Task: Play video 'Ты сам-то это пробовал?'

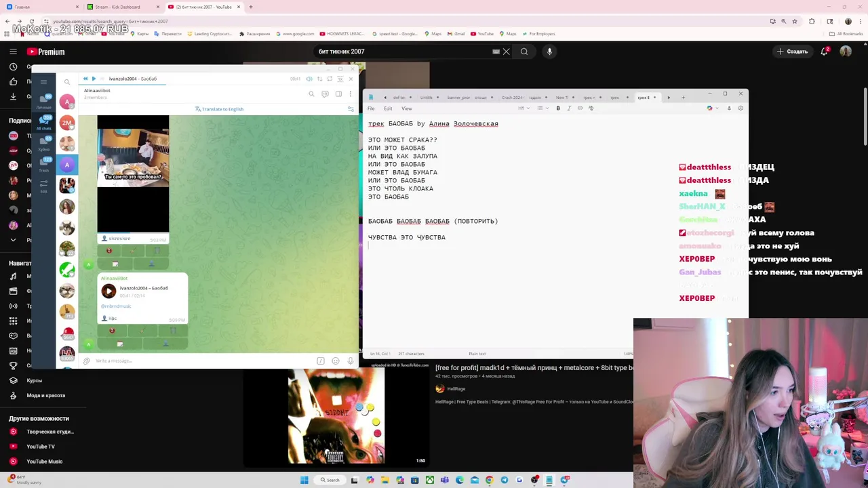Action: click(x=133, y=174)
